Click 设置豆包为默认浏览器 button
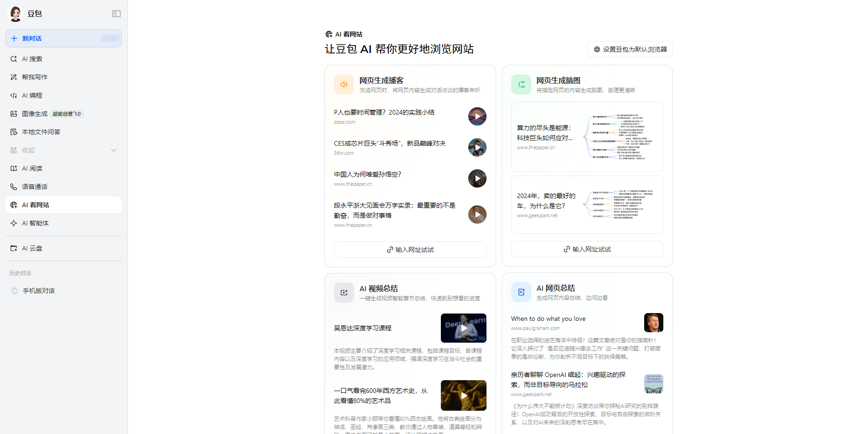The width and height of the screenshot is (868, 434). tap(630, 49)
